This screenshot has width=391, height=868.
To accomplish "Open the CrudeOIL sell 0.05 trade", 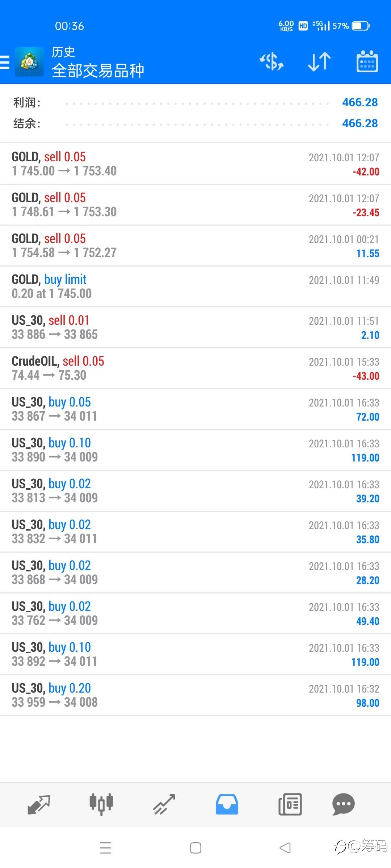I will pyautogui.click(x=195, y=368).
